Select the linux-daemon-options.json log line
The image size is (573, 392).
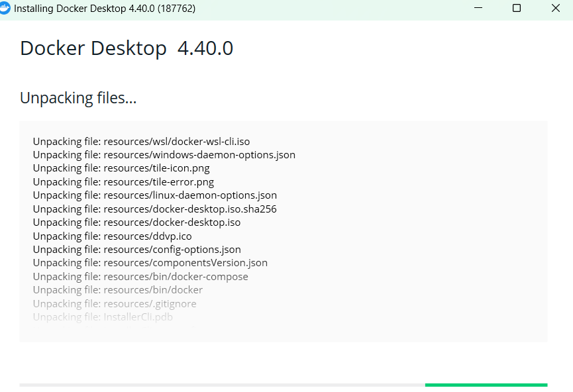click(x=155, y=195)
